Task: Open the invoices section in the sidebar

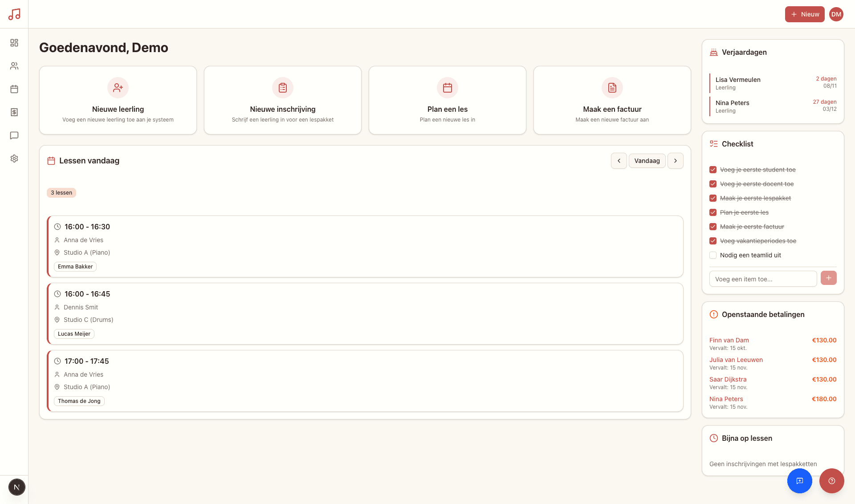Action: [14, 112]
